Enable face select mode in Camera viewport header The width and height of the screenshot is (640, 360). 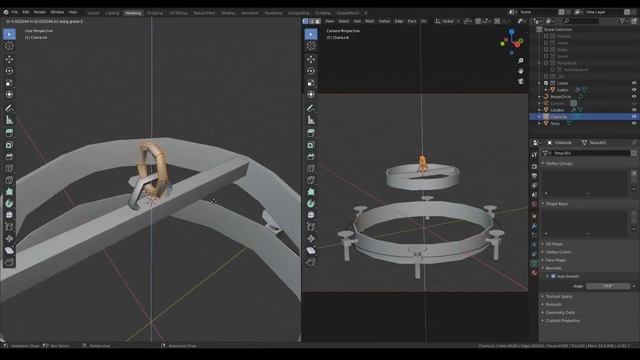318,21
